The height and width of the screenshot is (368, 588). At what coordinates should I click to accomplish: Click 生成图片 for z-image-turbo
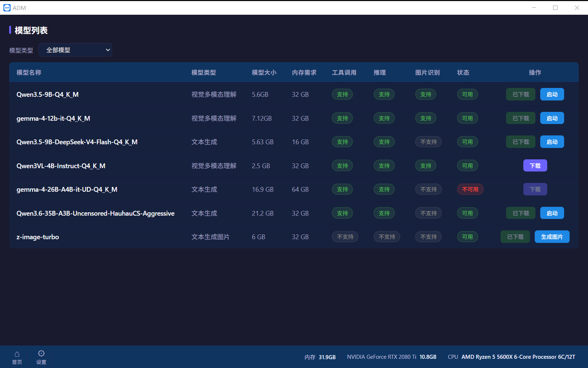pyautogui.click(x=552, y=237)
